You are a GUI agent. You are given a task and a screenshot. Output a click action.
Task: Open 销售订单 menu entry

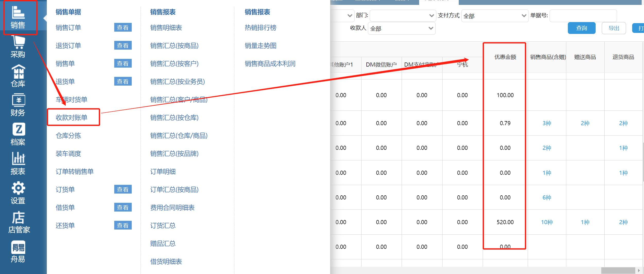click(68, 28)
